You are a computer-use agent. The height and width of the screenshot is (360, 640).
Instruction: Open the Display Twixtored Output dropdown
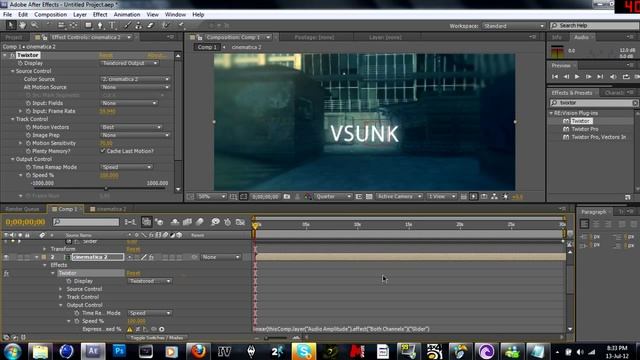(x=129, y=63)
